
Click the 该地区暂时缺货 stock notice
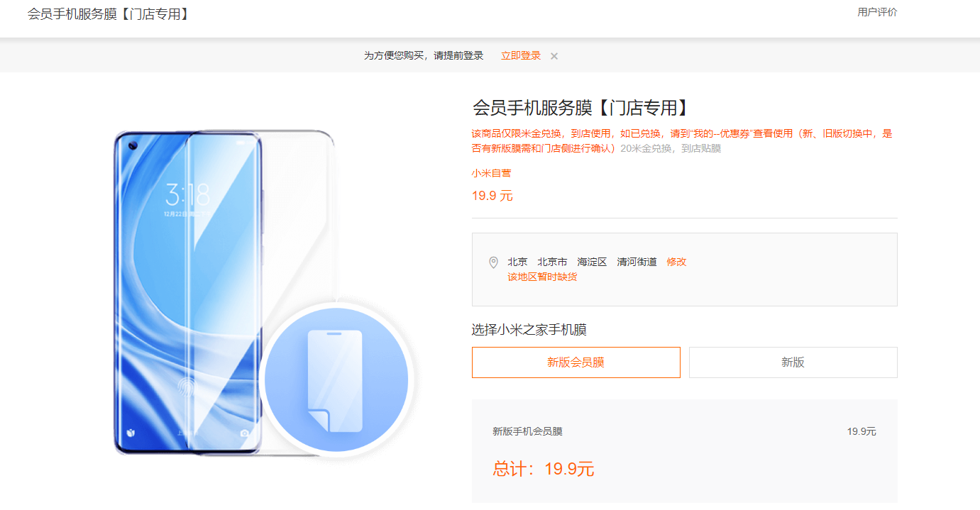[x=542, y=277]
